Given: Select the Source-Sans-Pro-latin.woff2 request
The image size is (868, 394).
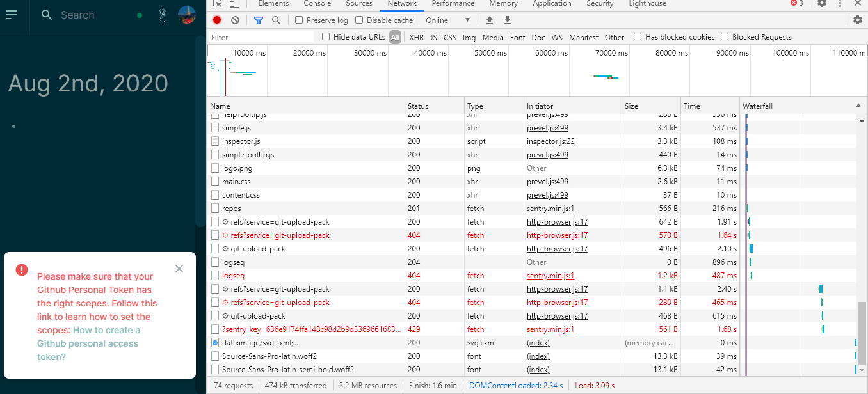Looking at the screenshot, I should pos(531,356).
